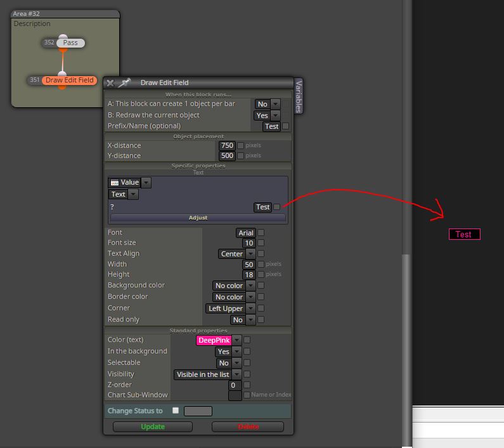The height and width of the screenshot is (448, 504).
Task: Toggle the Color (text) checkbox
Action: pyautogui.click(x=247, y=340)
